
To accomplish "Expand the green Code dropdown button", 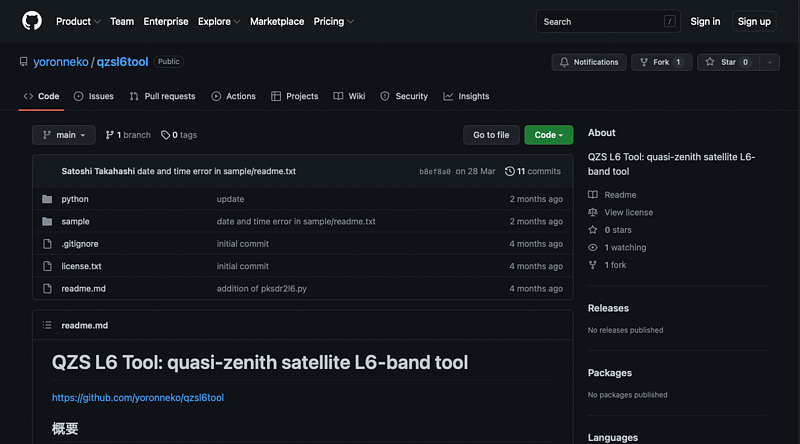I will 548,135.
